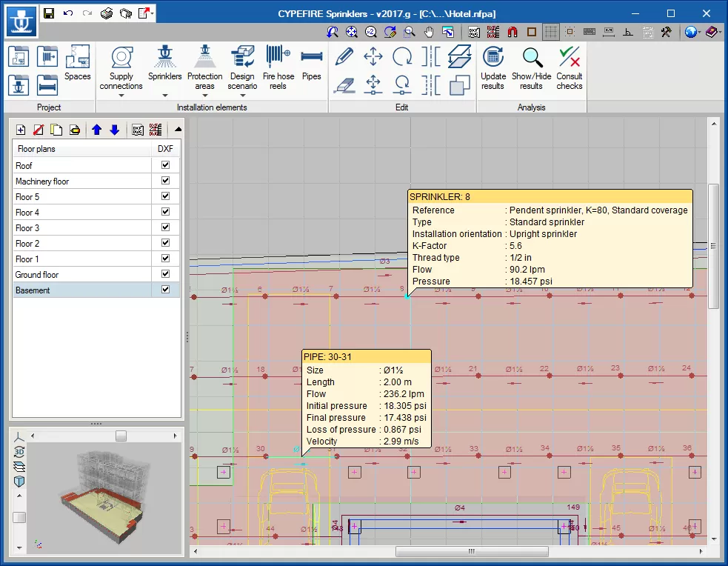Open the Spaces tool in the Project group

78,63
